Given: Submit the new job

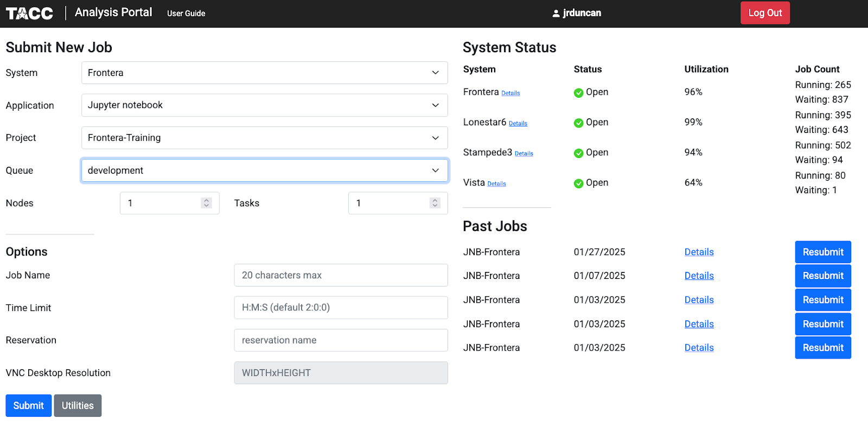Looking at the screenshot, I should pyautogui.click(x=29, y=405).
